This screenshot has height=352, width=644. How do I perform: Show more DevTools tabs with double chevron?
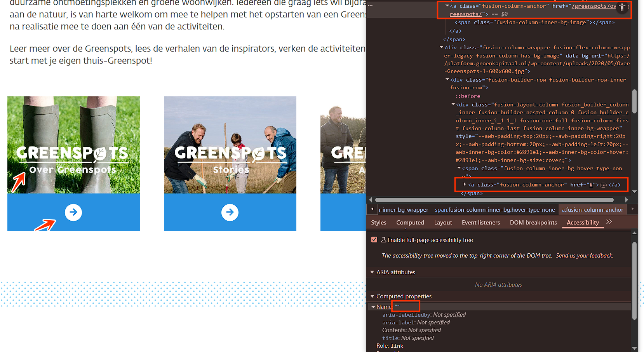609,222
